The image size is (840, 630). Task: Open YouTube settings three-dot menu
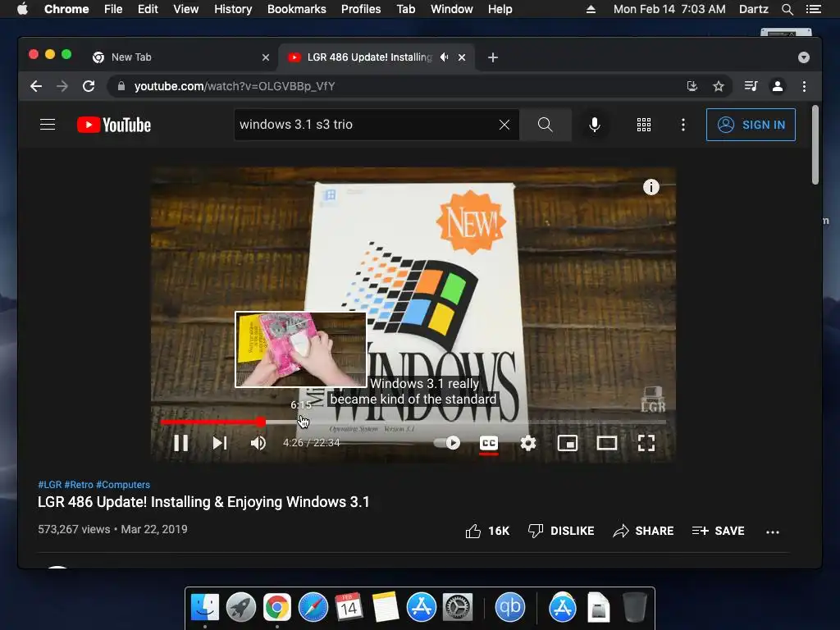click(682, 125)
